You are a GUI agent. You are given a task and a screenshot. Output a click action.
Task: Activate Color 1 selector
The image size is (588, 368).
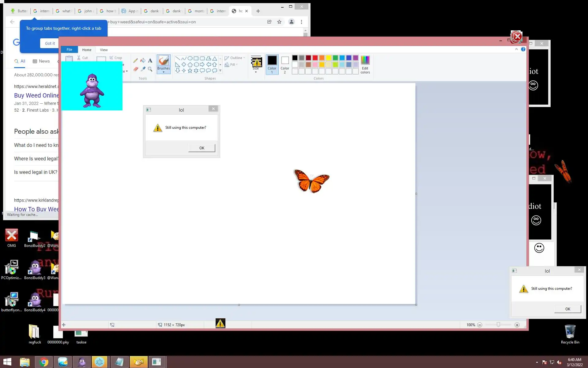(272, 64)
